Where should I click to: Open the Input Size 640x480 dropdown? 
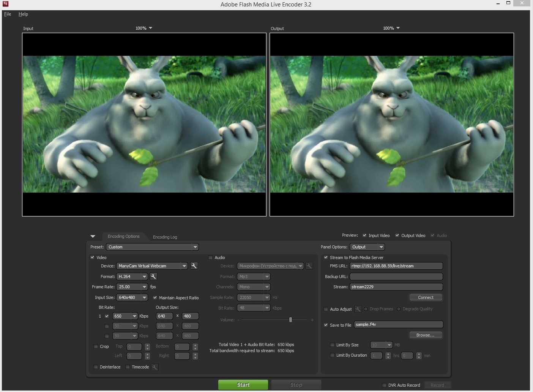point(132,297)
